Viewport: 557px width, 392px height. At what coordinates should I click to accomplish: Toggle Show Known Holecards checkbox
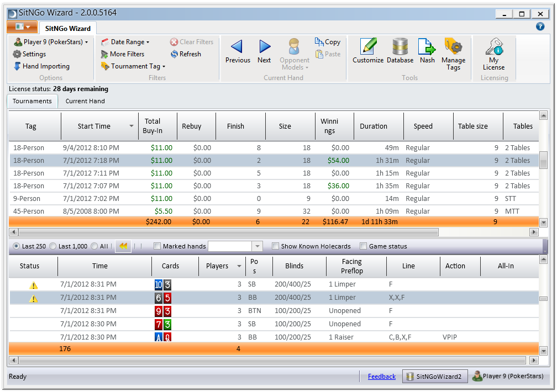[x=276, y=246]
